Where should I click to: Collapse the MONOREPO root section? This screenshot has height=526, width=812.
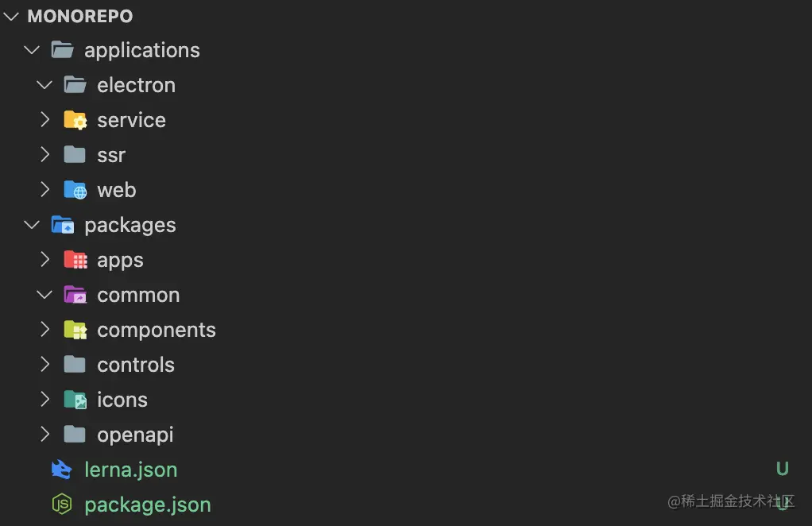11,16
